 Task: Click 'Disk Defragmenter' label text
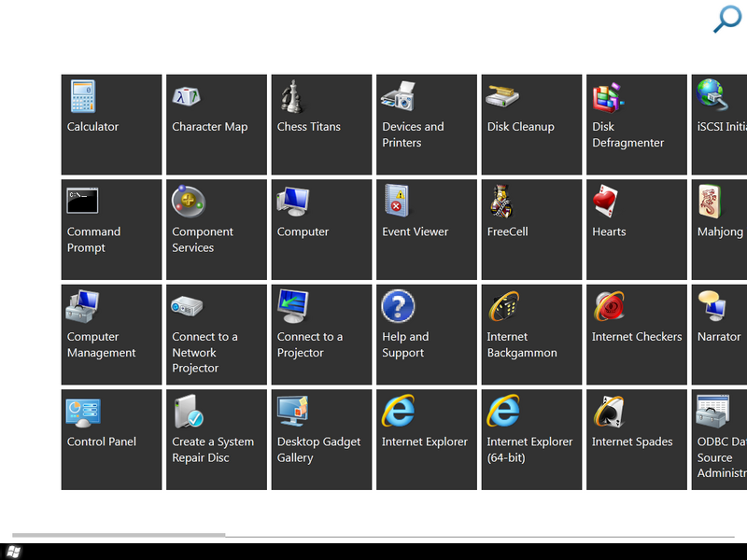coord(627,134)
